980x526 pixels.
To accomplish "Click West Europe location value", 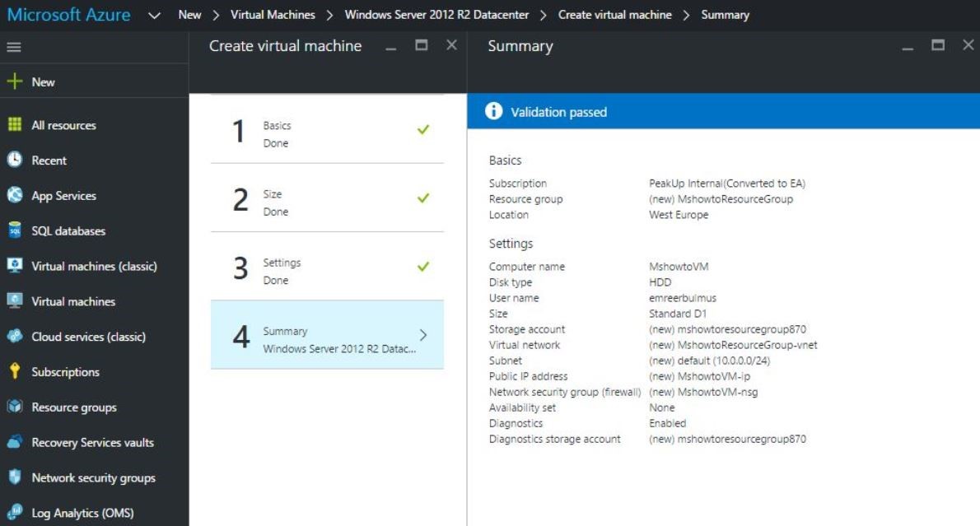I will point(679,214).
